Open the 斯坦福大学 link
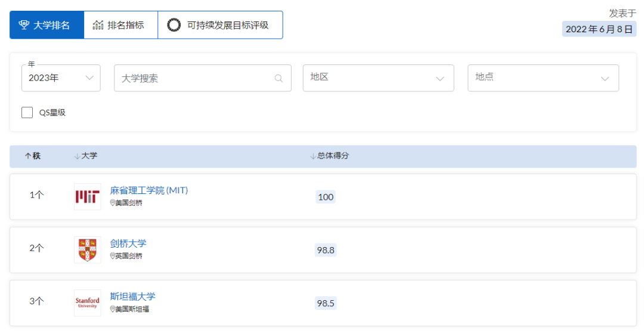The height and width of the screenshot is (333, 644). 132,296
